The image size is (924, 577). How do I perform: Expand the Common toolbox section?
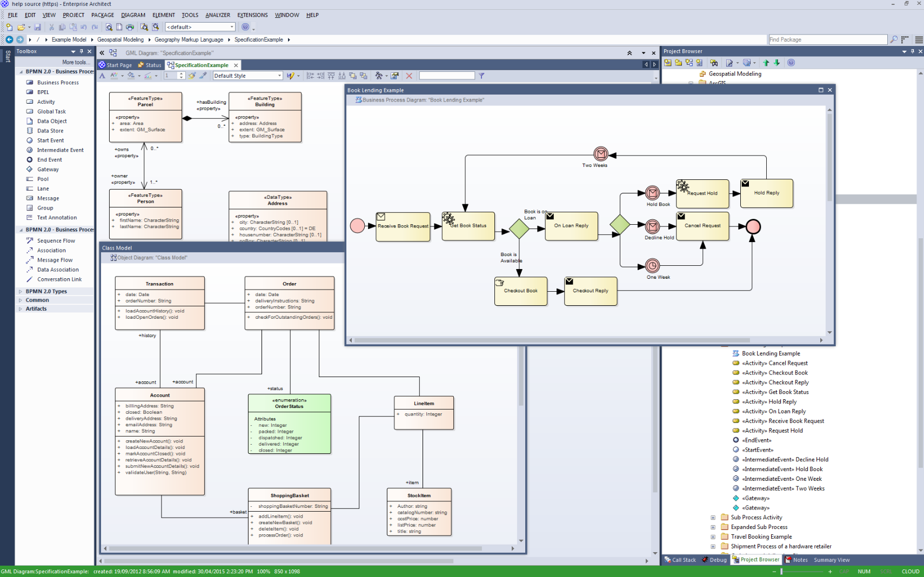21,300
